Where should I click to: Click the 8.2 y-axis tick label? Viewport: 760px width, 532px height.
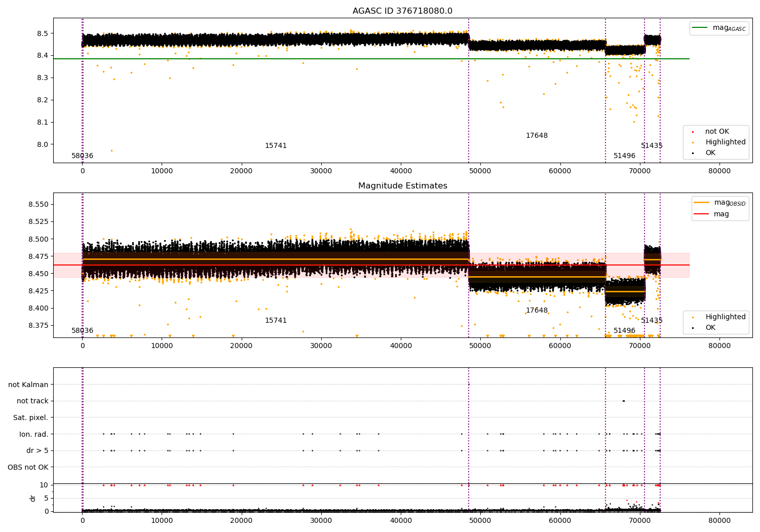pyautogui.click(x=43, y=100)
